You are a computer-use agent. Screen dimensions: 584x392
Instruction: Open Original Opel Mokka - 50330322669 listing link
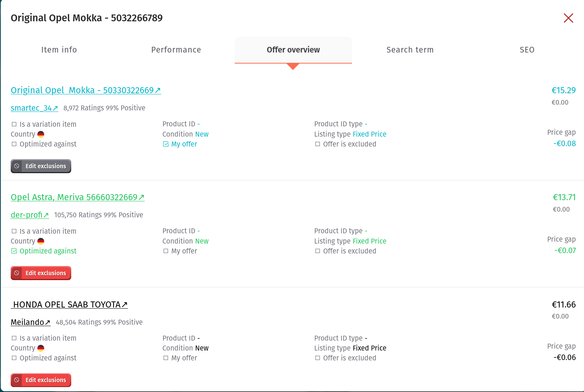point(86,91)
